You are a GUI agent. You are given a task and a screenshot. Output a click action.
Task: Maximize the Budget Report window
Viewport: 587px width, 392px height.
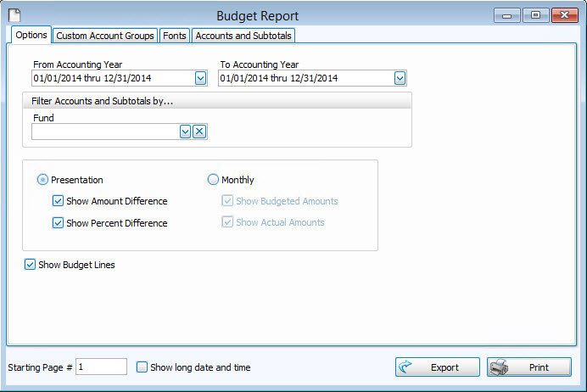(534, 15)
